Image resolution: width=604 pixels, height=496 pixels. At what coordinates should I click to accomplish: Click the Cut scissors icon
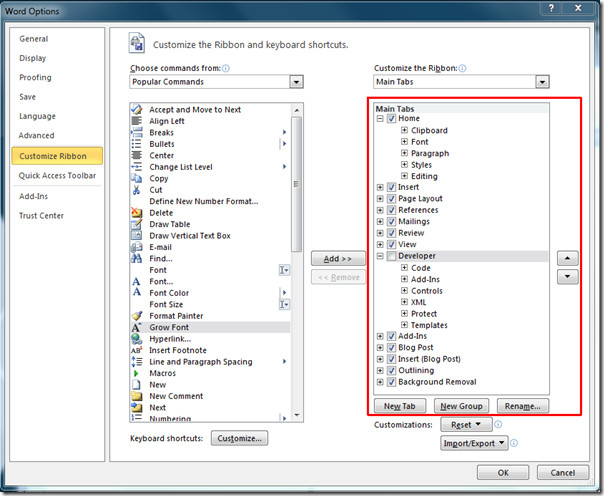[136, 190]
